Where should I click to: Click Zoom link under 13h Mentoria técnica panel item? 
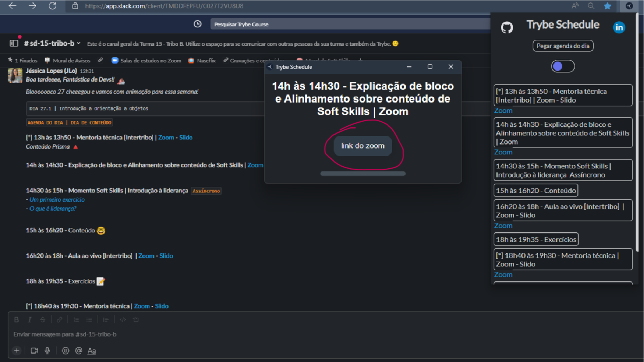(x=503, y=110)
